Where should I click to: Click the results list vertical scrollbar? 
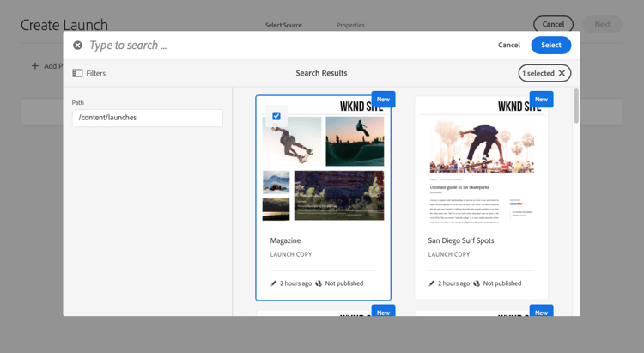(x=576, y=106)
